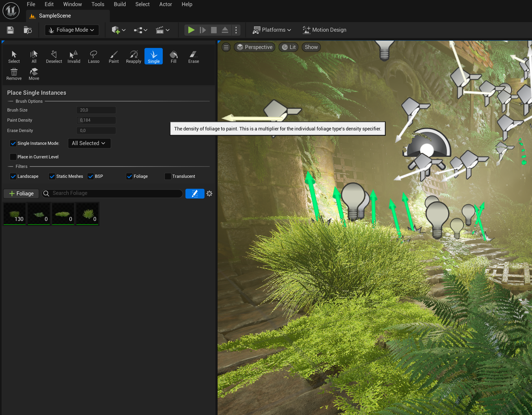Viewport: 532px width, 415px height.
Task: Click the Save level floppy icon
Action: [10, 30]
